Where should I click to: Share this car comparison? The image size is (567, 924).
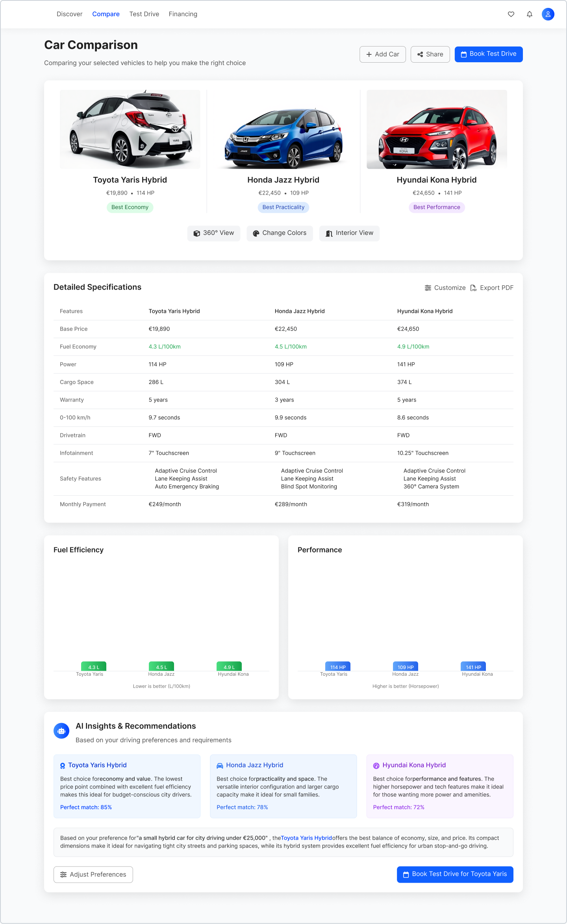430,54
